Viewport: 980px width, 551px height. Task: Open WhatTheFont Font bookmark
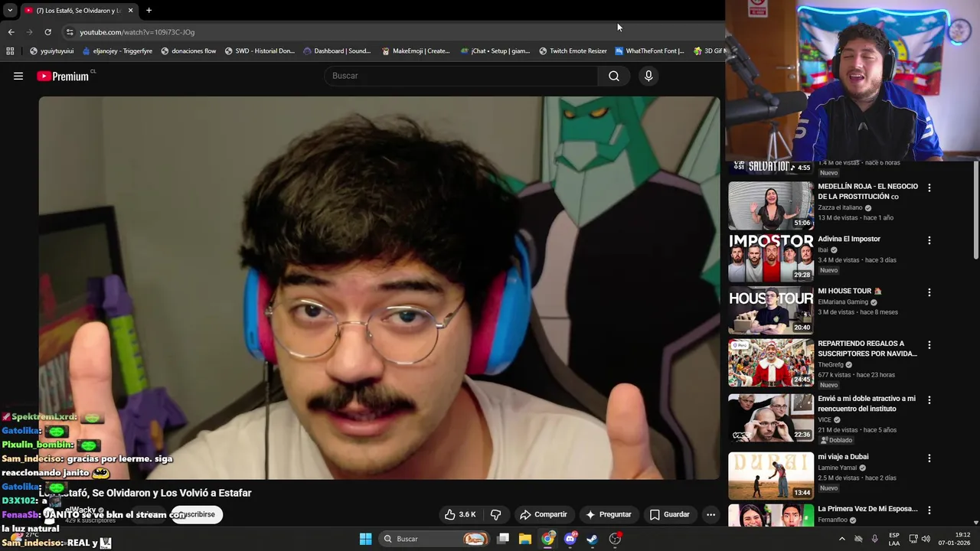click(x=649, y=51)
